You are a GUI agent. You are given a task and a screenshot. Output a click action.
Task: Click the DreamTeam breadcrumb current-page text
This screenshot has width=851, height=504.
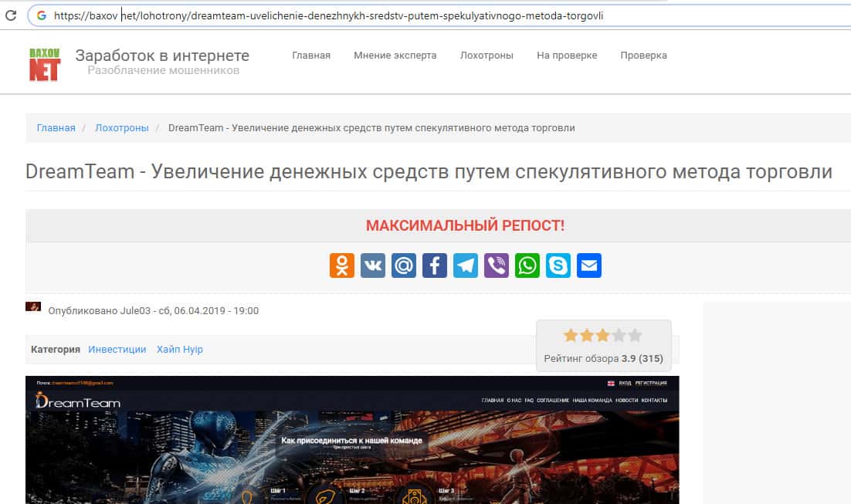coord(371,128)
